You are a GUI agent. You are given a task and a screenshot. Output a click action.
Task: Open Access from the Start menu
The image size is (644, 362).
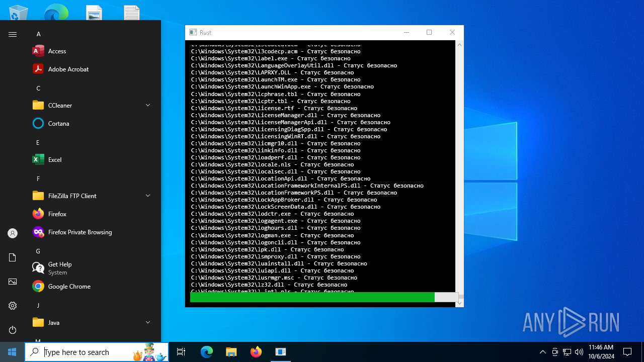[x=92, y=51]
